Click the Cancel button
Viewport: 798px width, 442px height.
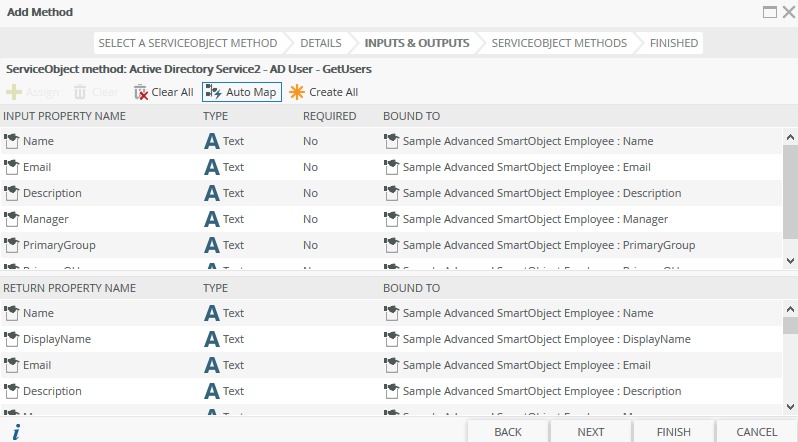(x=757, y=432)
